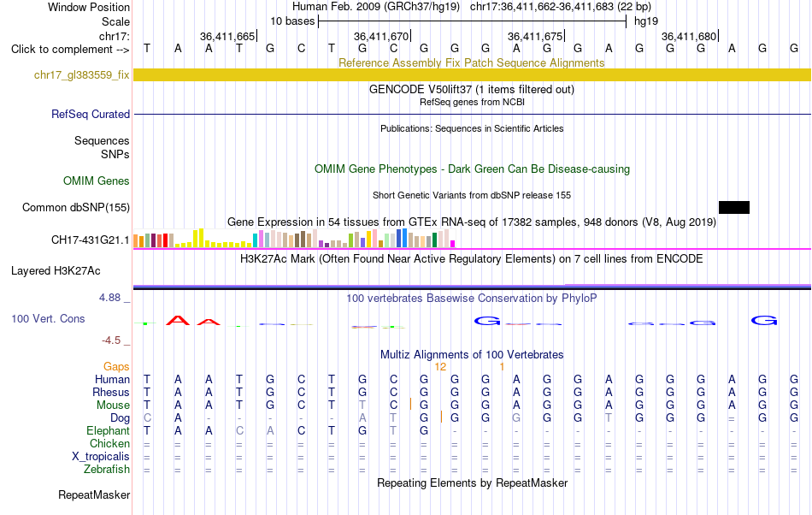Viewport: 812px width, 515px height.
Task: Click the chr17_gl383559_fix yellow alignment bar
Action: click(x=472, y=74)
